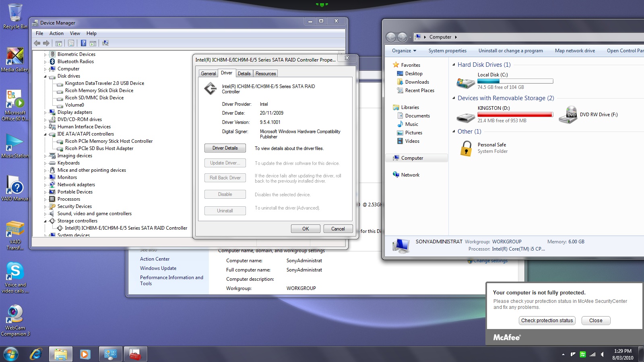Click the Show/Hide Action Pane toolbar icon
The height and width of the screenshot is (362, 644).
(93, 43)
